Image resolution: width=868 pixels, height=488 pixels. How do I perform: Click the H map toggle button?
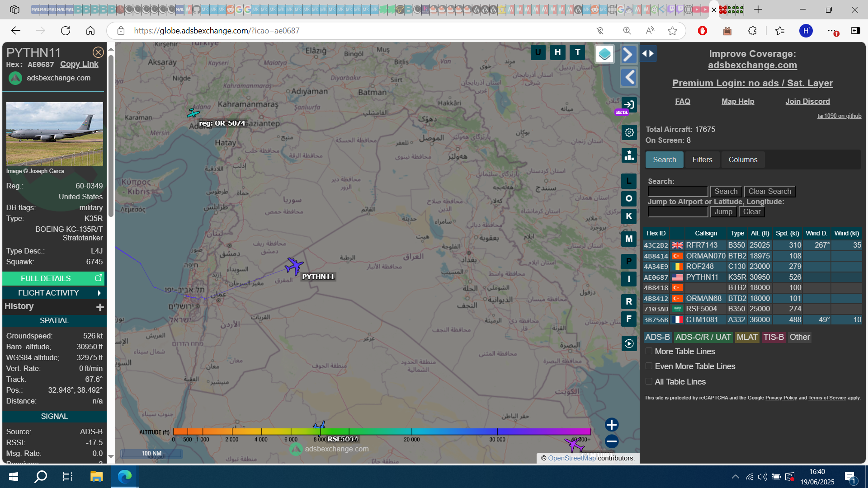click(x=558, y=52)
